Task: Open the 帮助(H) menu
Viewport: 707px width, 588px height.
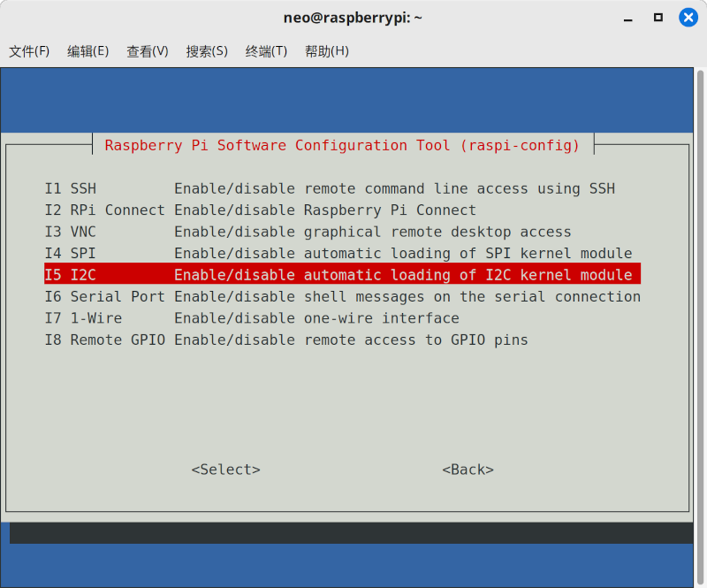Action: [x=327, y=51]
